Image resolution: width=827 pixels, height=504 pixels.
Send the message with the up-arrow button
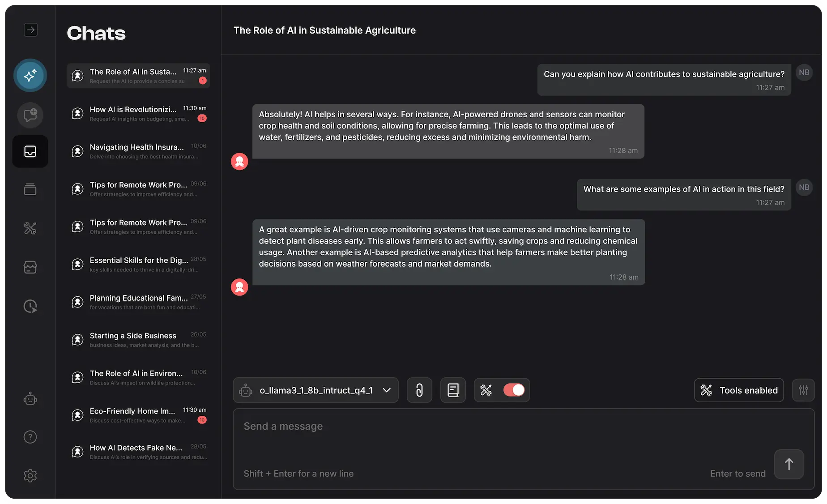789,464
